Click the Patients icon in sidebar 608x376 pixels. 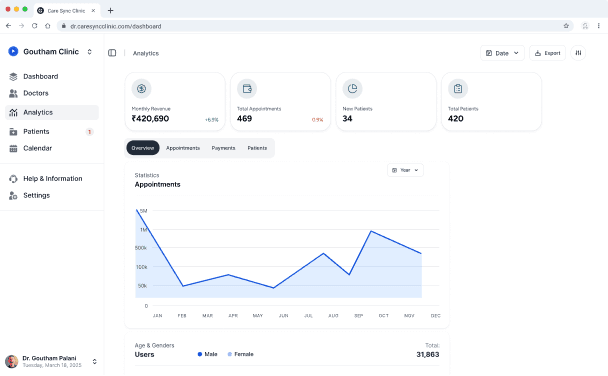point(13,132)
